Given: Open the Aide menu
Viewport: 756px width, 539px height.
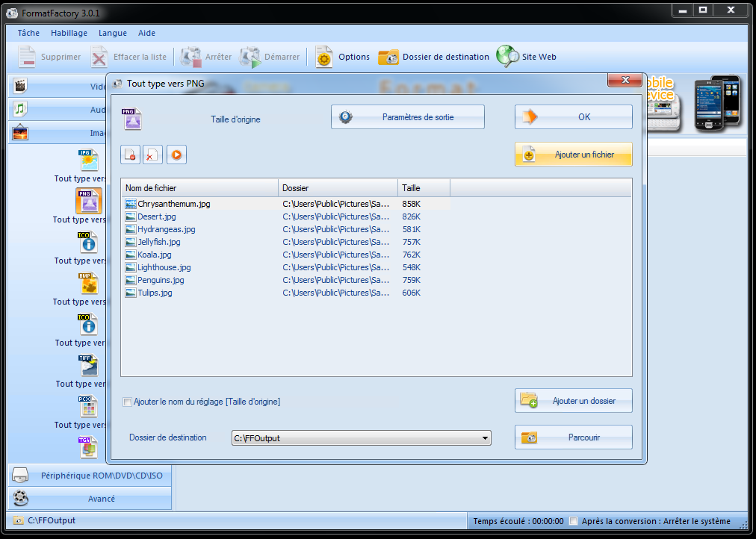Looking at the screenshot, I should pyautogui.click(x=146, y=33).
